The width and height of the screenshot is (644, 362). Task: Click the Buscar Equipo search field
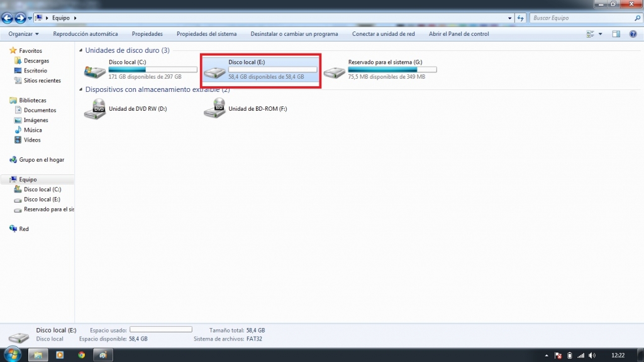pyautogui.click(x=579, y=18)
